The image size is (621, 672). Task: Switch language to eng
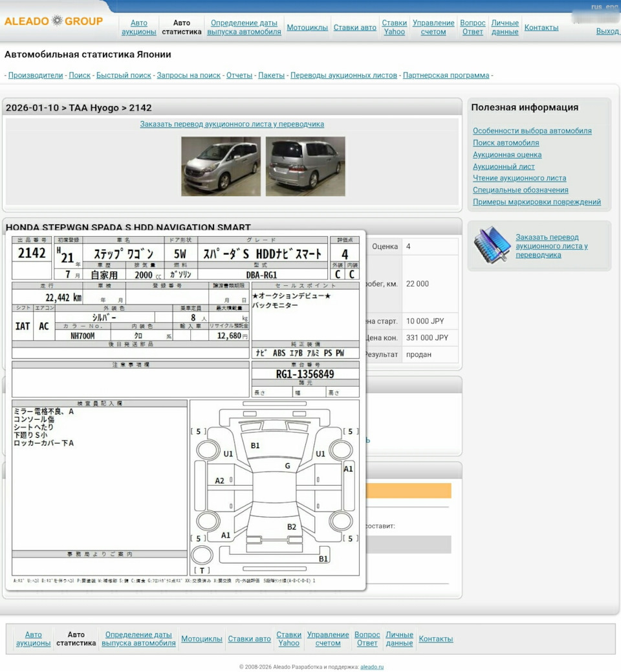611,6
